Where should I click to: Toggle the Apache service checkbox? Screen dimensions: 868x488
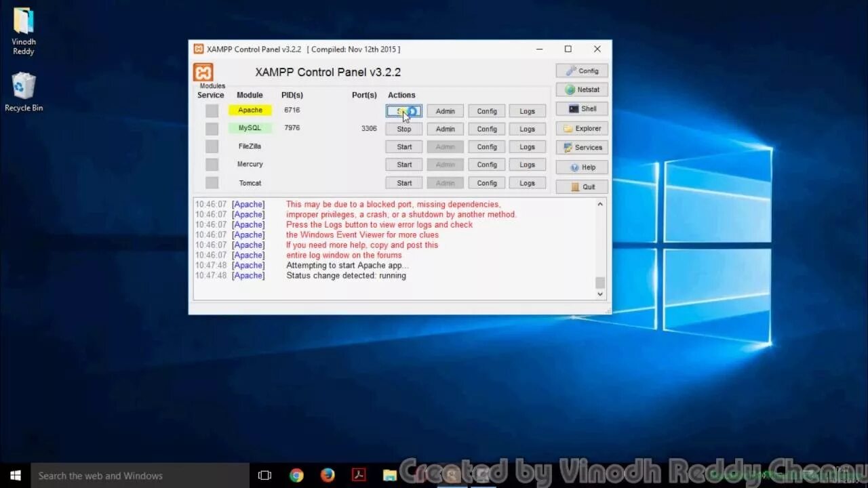coord(212,110)
